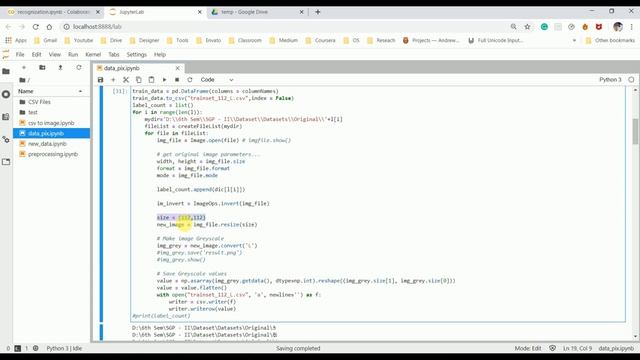
Task: Select new_data.ipynb file
Action: (51, 144)
